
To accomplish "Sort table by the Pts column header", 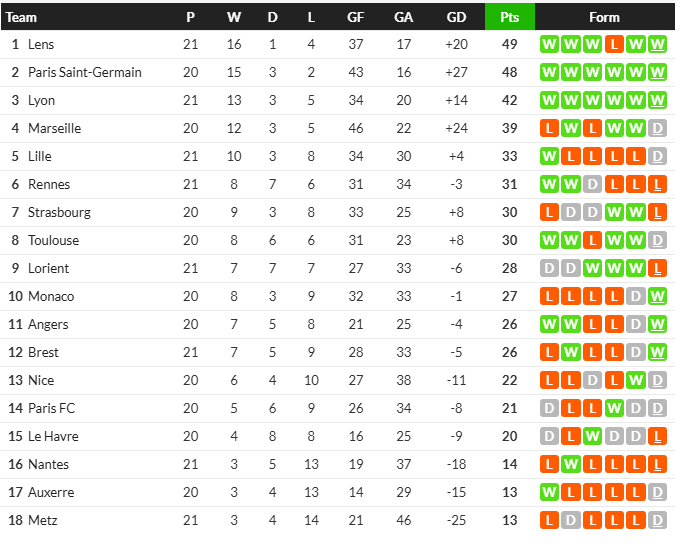I will point(510,17).
